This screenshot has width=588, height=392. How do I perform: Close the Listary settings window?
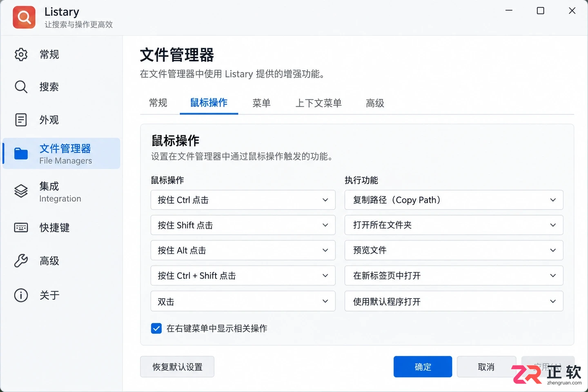(572, 11)
